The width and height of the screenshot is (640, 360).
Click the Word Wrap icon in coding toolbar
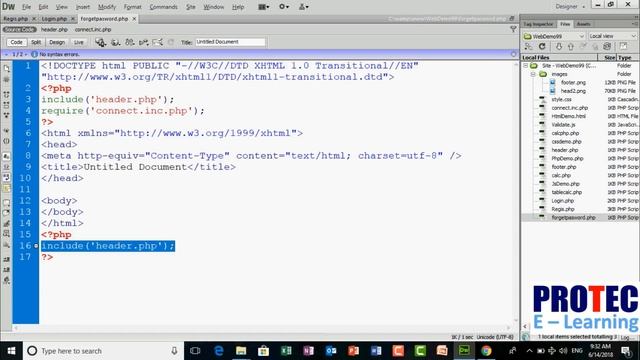7,178
